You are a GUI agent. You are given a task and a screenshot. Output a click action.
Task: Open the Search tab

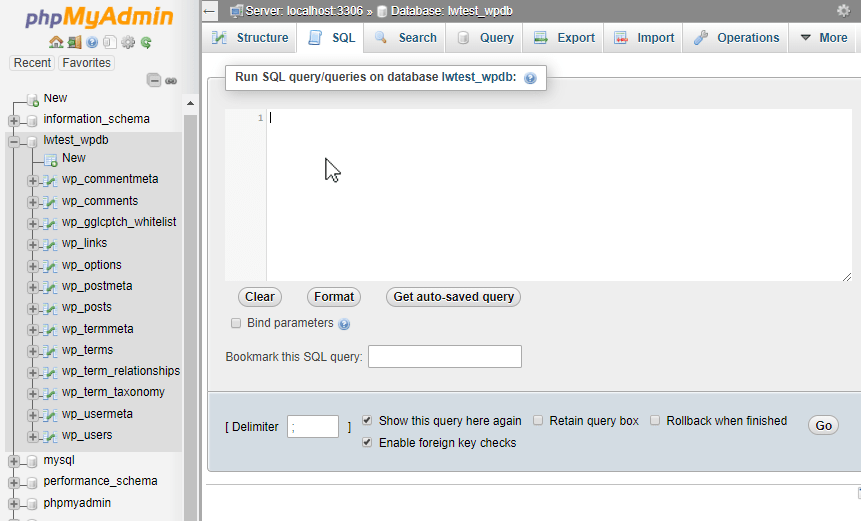click(404, 38)
